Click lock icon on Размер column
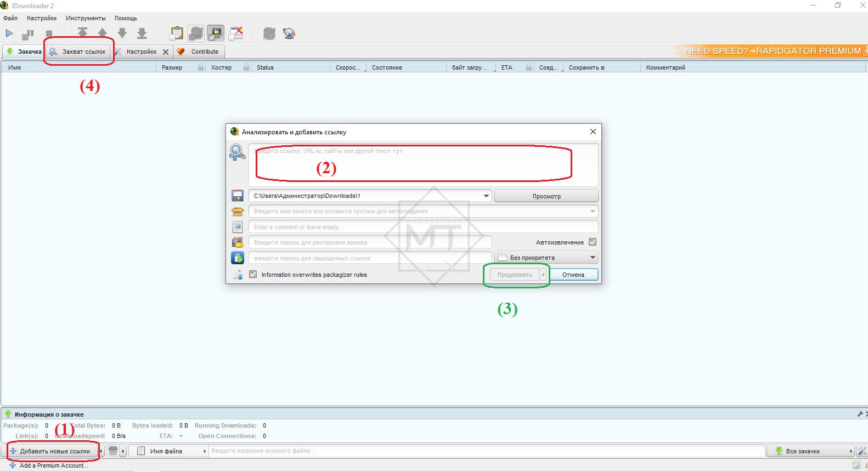Viewport: 868px width, 472px height. (201, 67)
